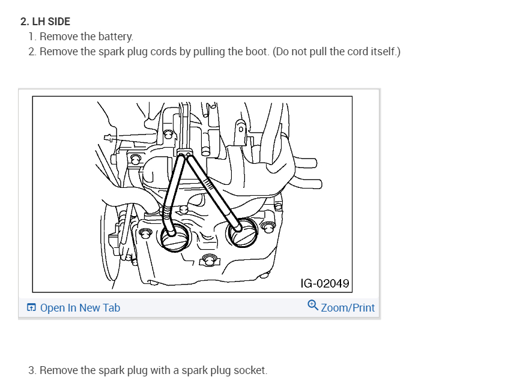Viewport: 532px width, 392px height.
Task: Click the cord clip joining both plug cords
Action: pos(184,154)
